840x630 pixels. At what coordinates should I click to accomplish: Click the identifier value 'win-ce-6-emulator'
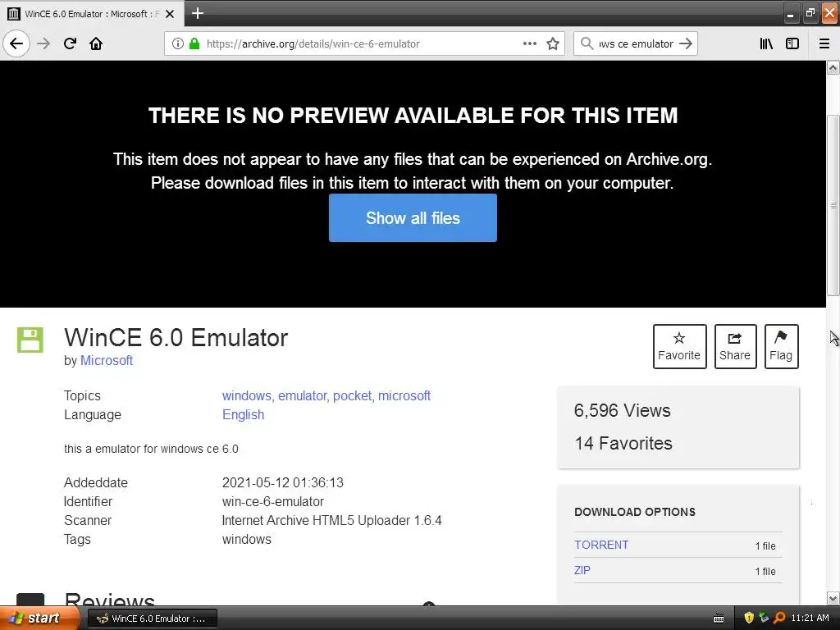pyautogui.click(x=273, y=502)
